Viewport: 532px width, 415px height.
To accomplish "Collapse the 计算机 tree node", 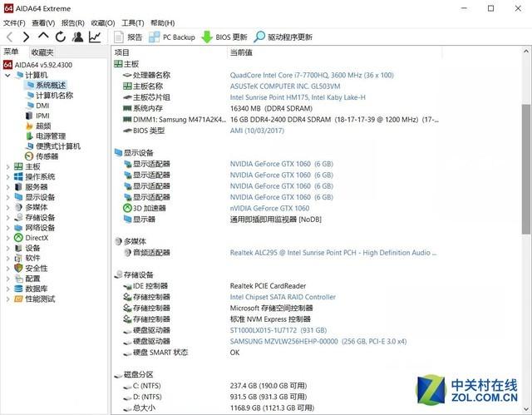I will pyautogui.click(x=7, y=76).
